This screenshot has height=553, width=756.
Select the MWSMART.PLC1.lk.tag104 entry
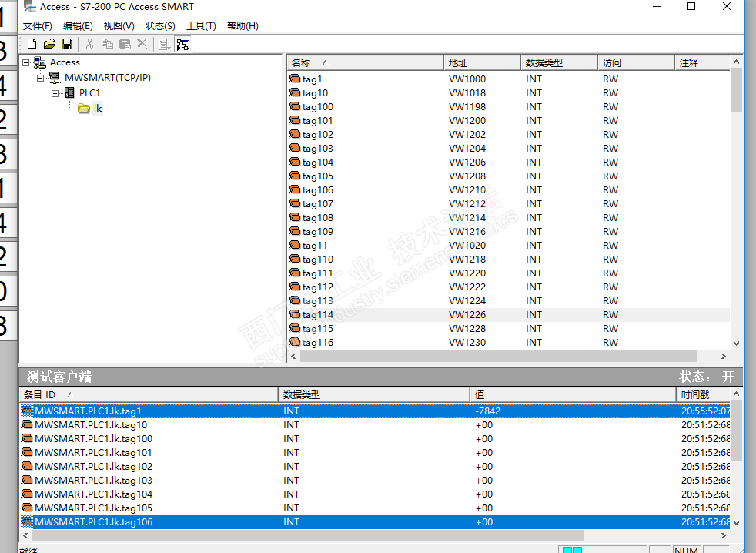tap(93, 494)
